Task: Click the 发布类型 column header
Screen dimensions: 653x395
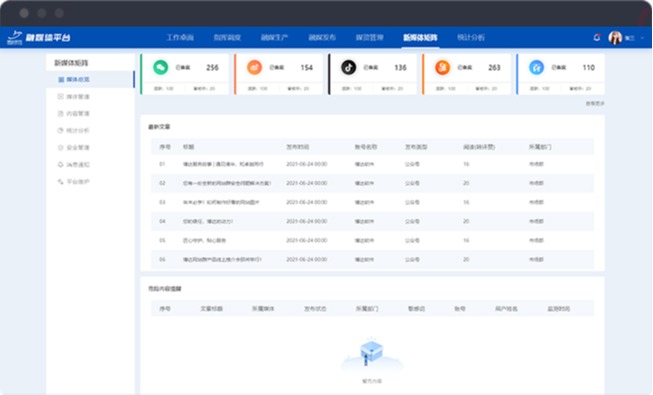Action: coord(416,147)
